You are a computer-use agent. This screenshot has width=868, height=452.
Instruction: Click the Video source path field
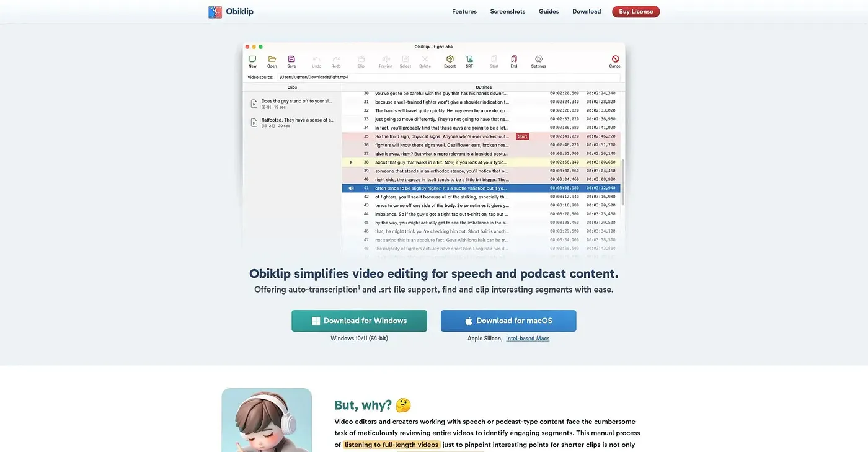tap(449, 77)
